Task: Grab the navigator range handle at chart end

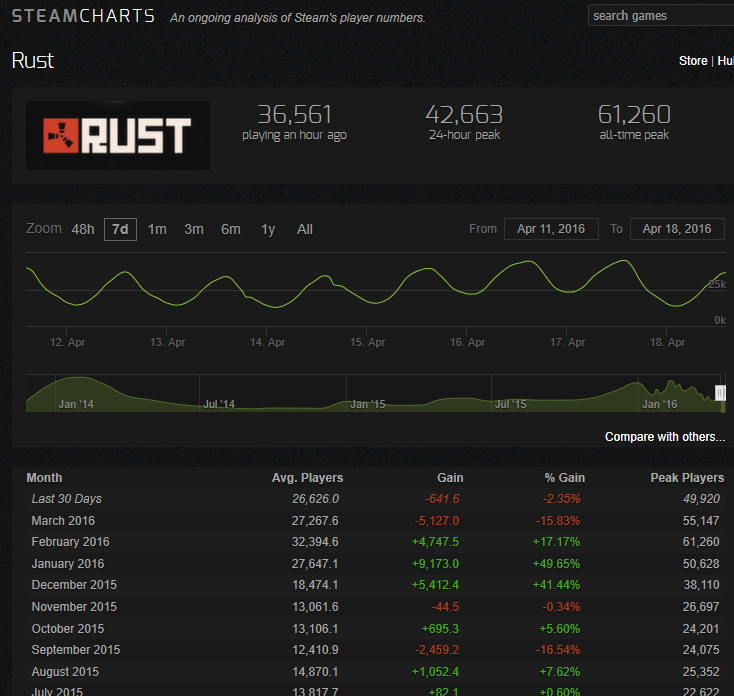Action: coord(720,393)
